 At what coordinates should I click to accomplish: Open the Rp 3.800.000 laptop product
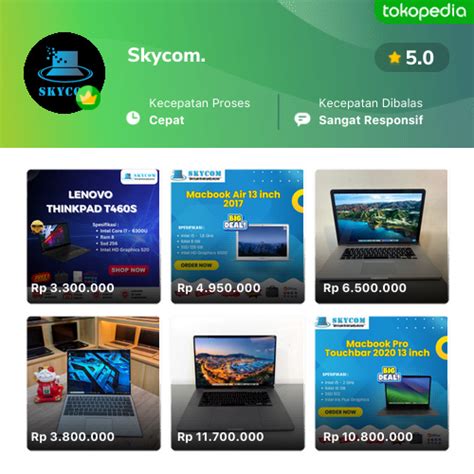point(93,383)
